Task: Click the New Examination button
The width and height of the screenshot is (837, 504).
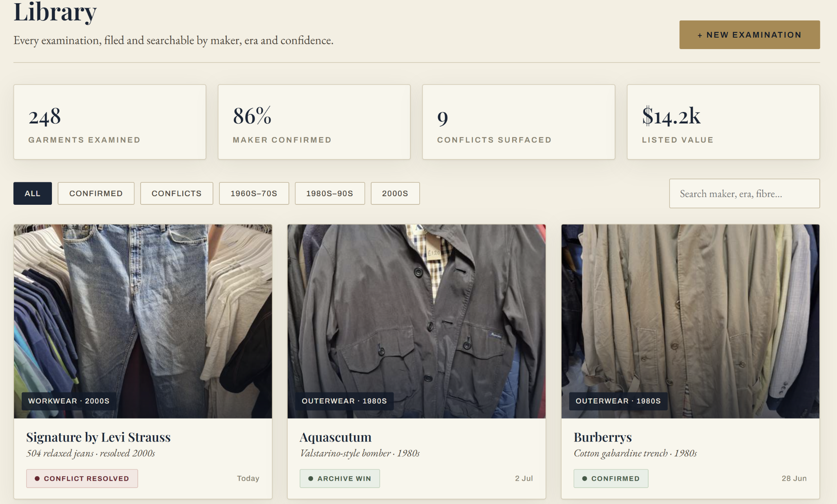Action: (750, 35)
